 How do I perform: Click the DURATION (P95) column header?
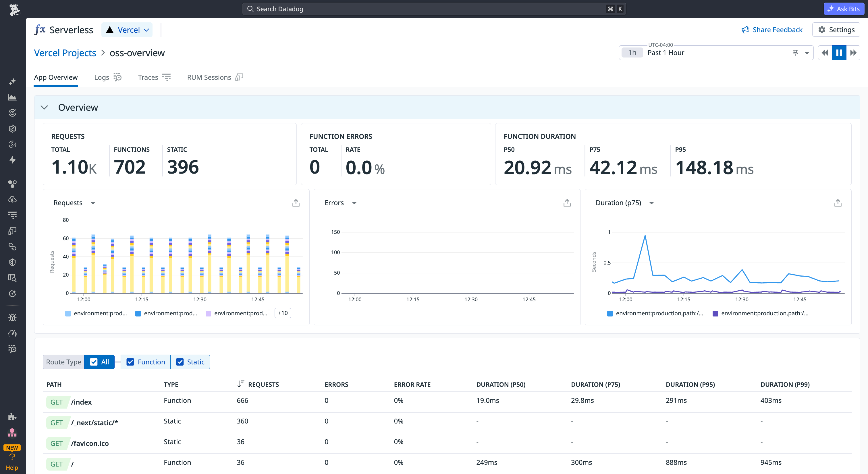click(x=690, y=384)
